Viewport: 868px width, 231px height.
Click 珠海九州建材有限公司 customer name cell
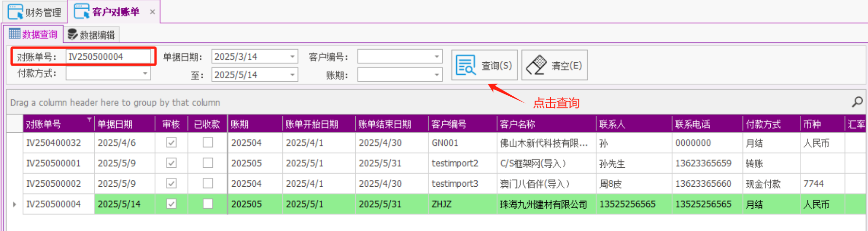tap(546, 204)
